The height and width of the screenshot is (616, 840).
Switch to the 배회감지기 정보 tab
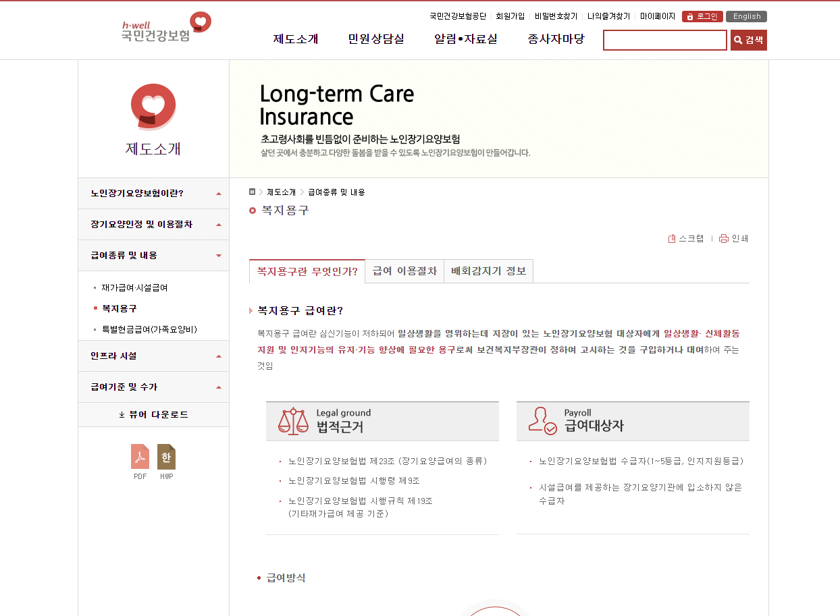click(488, 271)
